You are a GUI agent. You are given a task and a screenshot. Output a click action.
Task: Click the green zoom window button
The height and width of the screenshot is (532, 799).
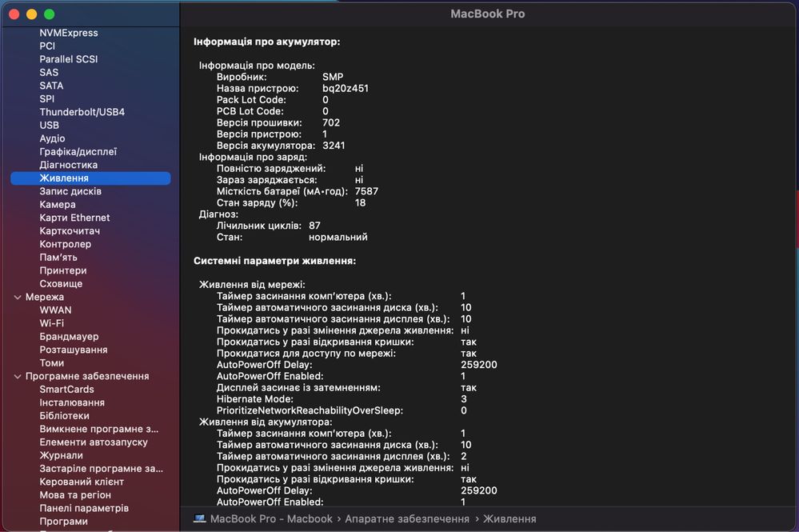49,14
